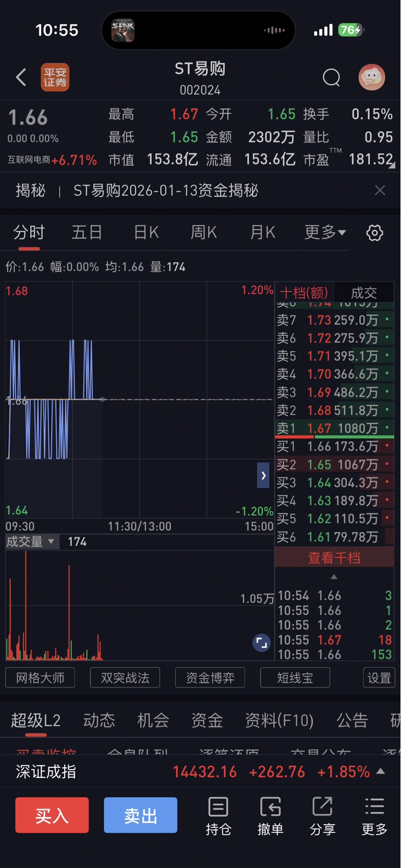Tap 查看千档 button

(334, 557)
